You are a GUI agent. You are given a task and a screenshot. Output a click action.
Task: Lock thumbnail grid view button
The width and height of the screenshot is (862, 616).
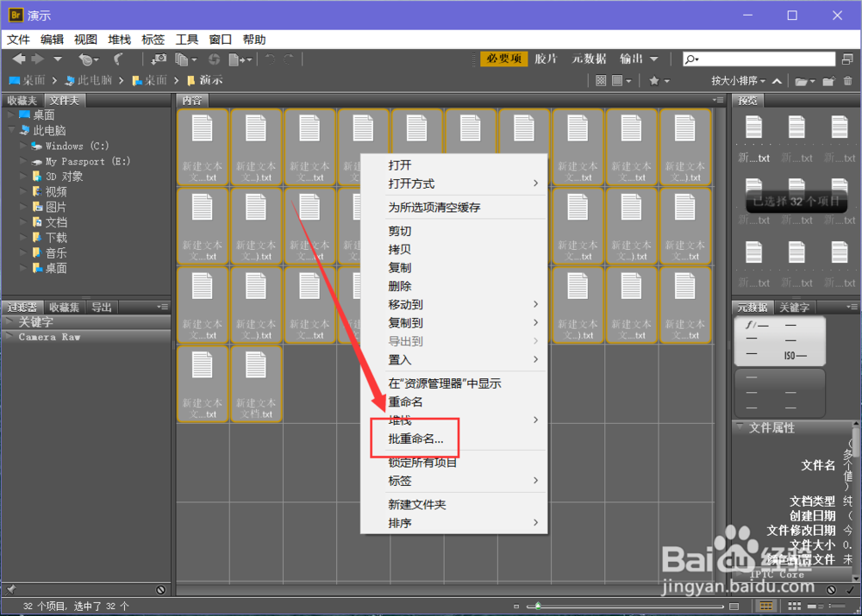[x=765, y=607]
